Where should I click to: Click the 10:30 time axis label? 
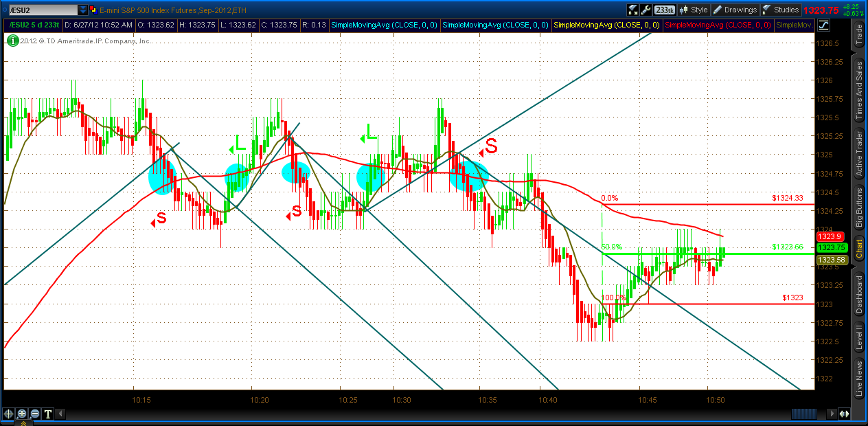[402, 399]
